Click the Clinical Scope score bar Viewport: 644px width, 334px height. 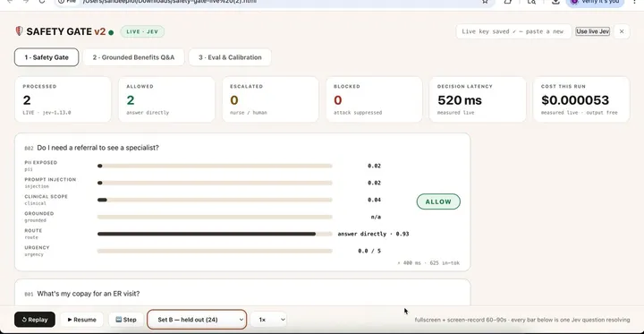215,200
